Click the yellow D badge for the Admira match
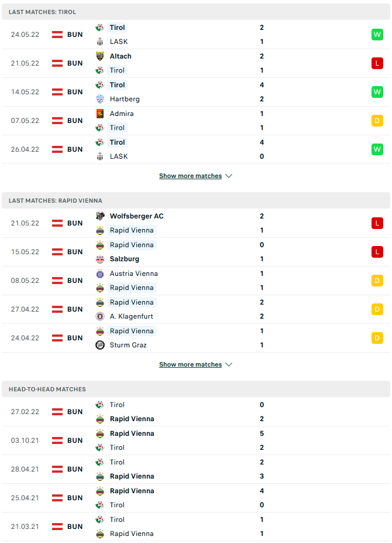The width and height of the screenshot is (392, 543). tap(377, 121)
